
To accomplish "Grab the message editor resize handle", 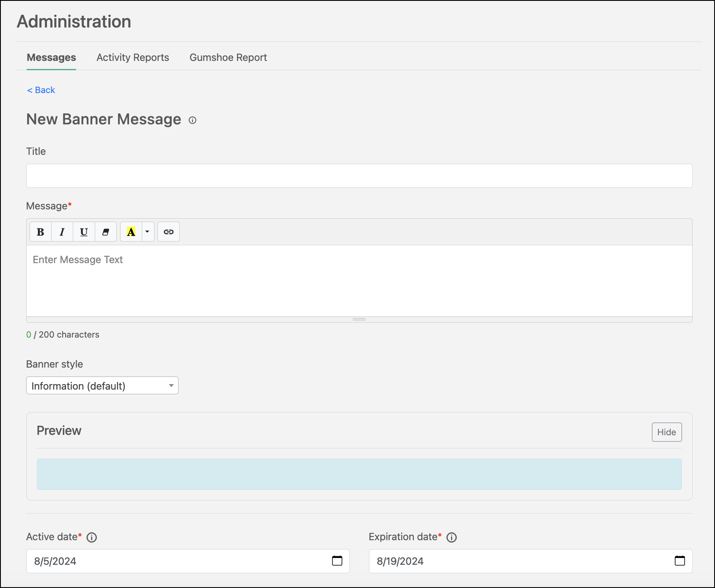I will coord(359,319).
